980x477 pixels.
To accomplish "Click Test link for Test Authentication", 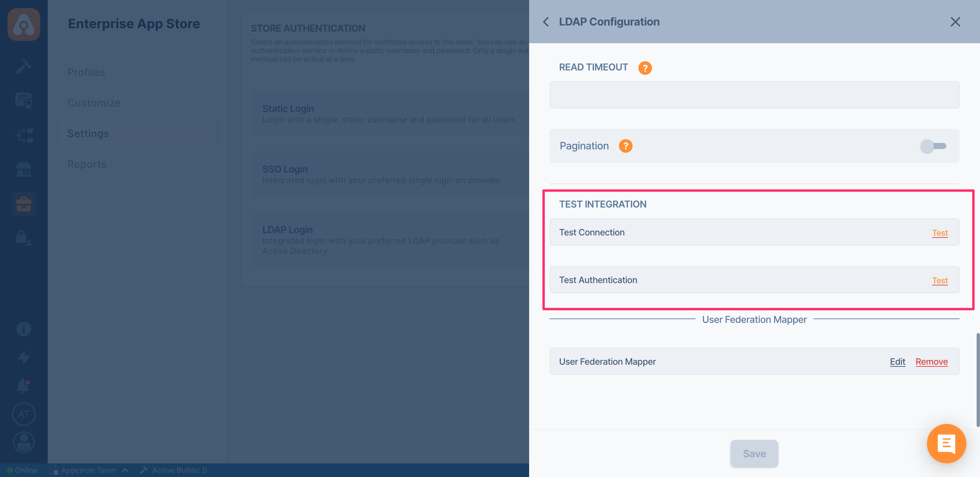I will pyautogui.click(x=940, y=280).
